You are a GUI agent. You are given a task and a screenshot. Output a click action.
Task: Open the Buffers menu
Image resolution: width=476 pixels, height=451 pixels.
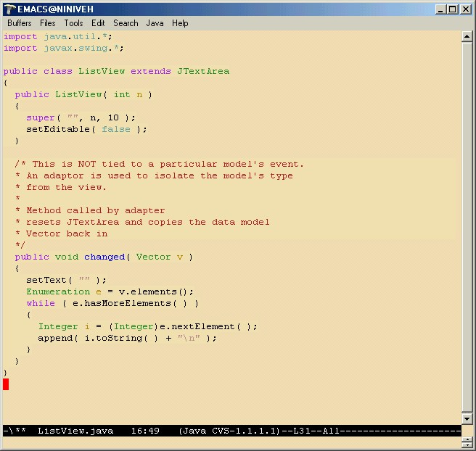20,23
